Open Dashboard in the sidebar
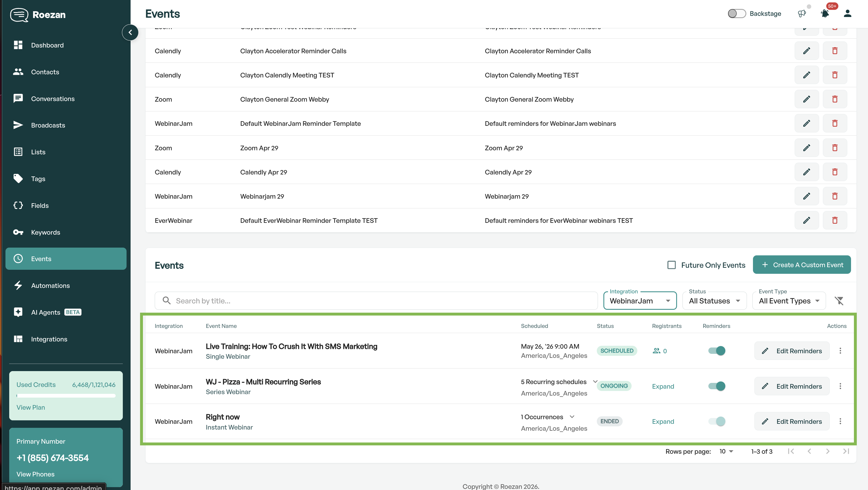 pos(66,45)
